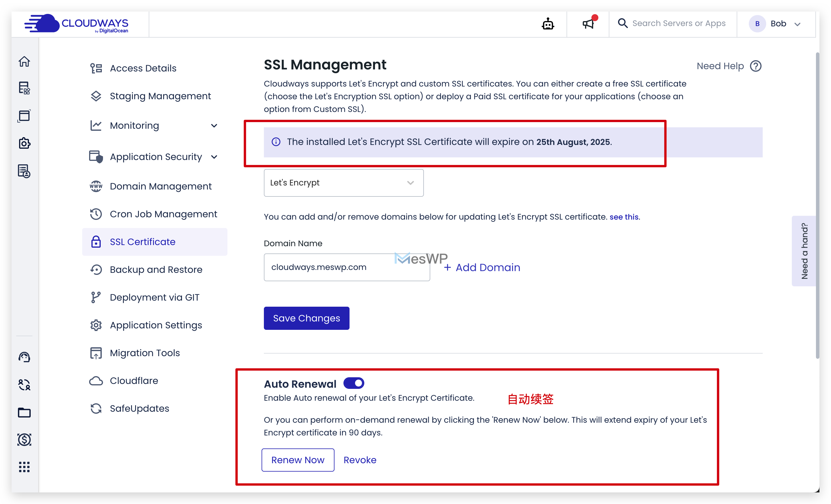Screen dimensions: 831x504
Task: Open the billing dollar icon in left rail
Action: (x=24, y=440)
